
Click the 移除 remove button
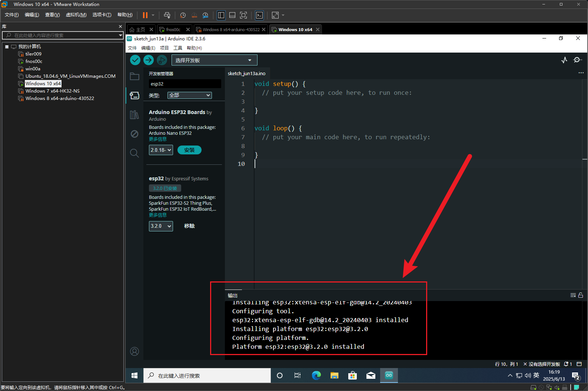(x=189, y=226)
